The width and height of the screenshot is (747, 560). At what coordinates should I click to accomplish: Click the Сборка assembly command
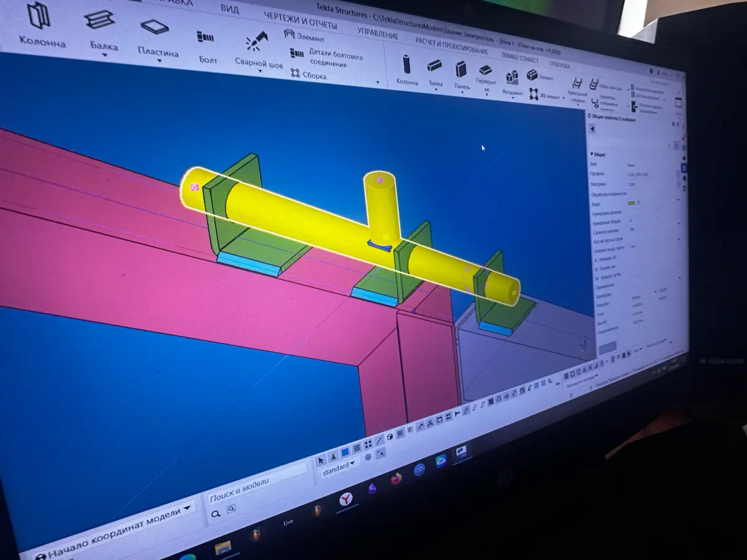[309, 75]
